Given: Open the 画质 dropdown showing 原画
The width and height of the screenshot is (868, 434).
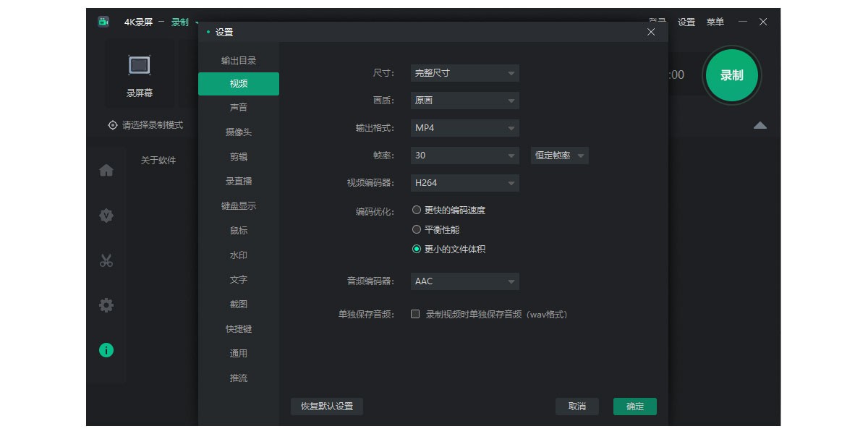Looking at the screenshot, I should coord(464,101).
